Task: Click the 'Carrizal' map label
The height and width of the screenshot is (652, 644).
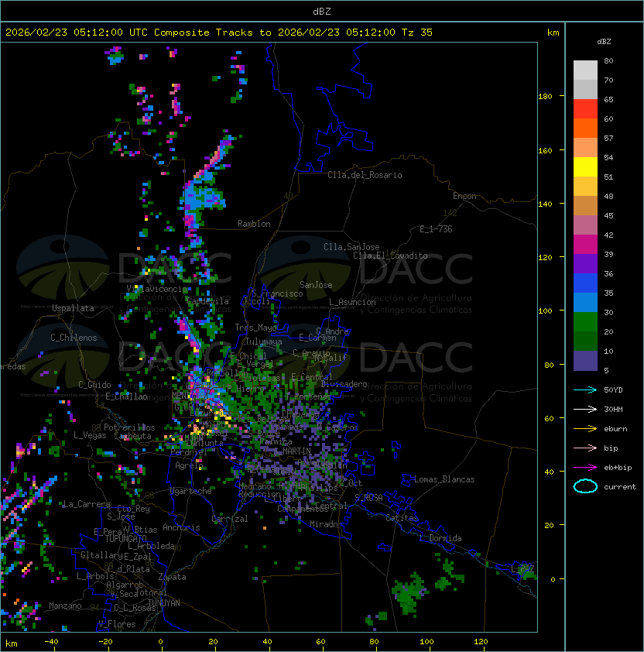Action: click(230, 519)
